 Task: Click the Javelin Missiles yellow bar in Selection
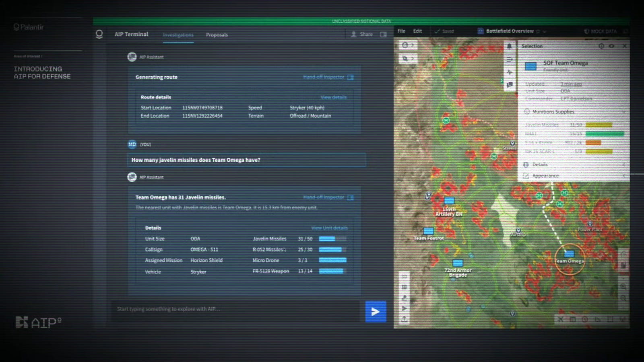pos(599,125)
